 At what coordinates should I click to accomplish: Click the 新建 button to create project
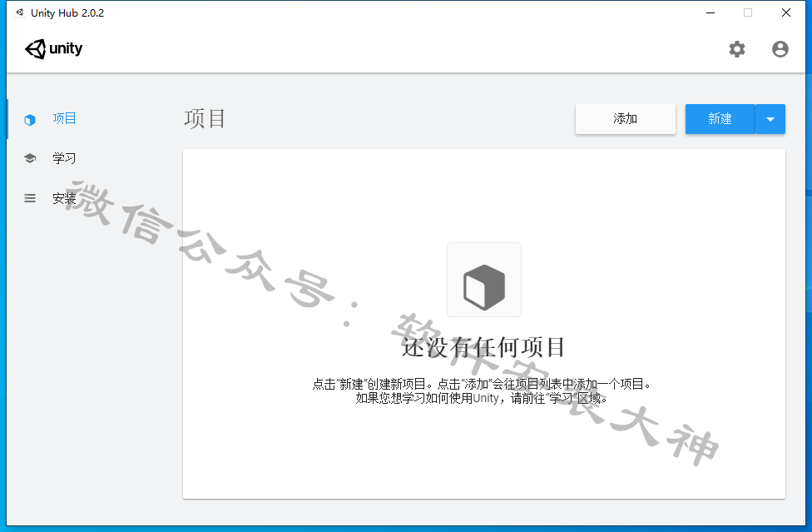click(x=720, y=118)
